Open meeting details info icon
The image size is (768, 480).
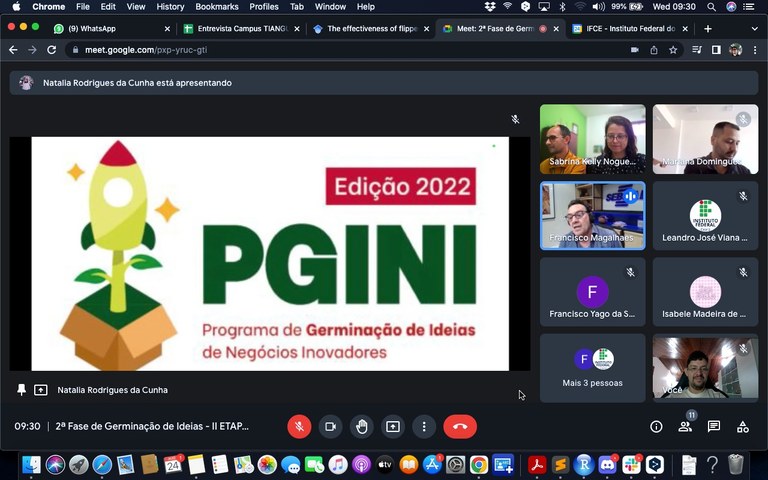pyautogui.click(x=656, y=426)
